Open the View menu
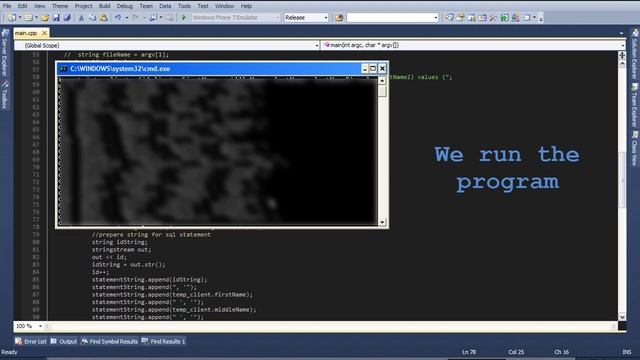640x360 pixels. pyautogui.click(x=39, y=6)
